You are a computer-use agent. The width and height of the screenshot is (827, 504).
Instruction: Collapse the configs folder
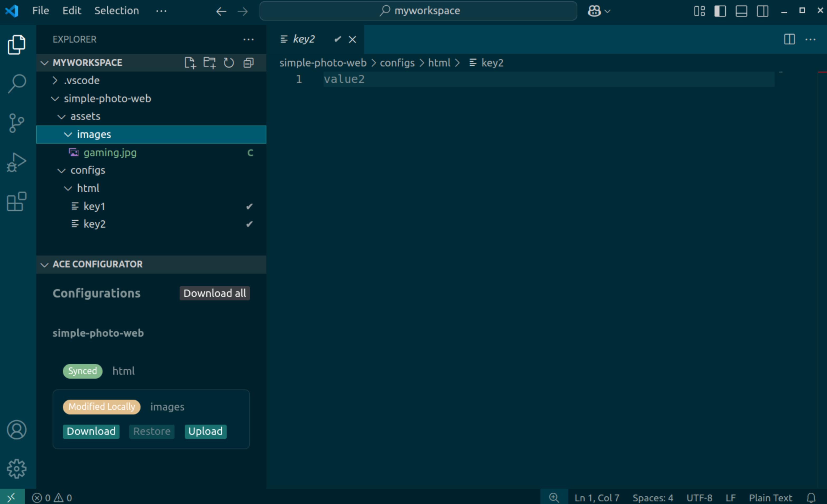pos(151,170)
